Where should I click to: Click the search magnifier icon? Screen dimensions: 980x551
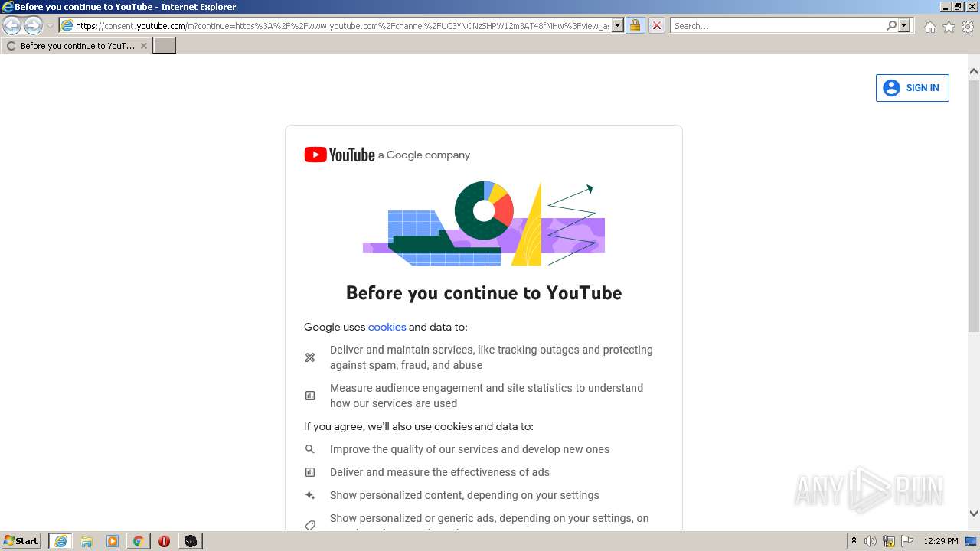click(891, 26)
